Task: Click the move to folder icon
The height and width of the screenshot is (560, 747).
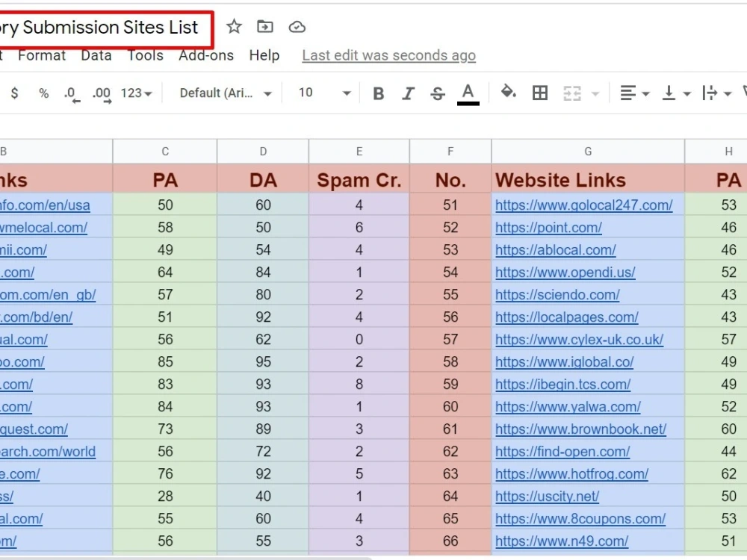Action: point(265,27)
